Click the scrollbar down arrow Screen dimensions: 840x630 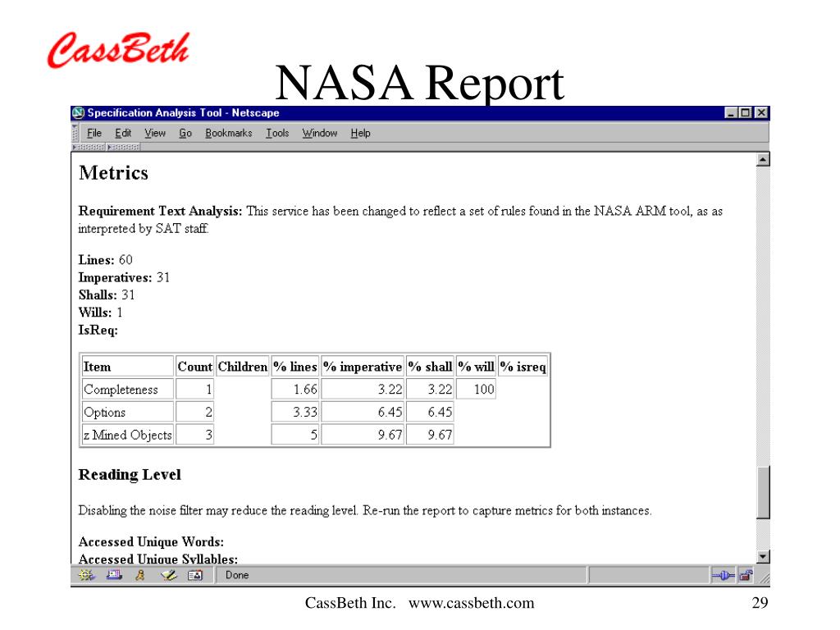pos(763,557)
